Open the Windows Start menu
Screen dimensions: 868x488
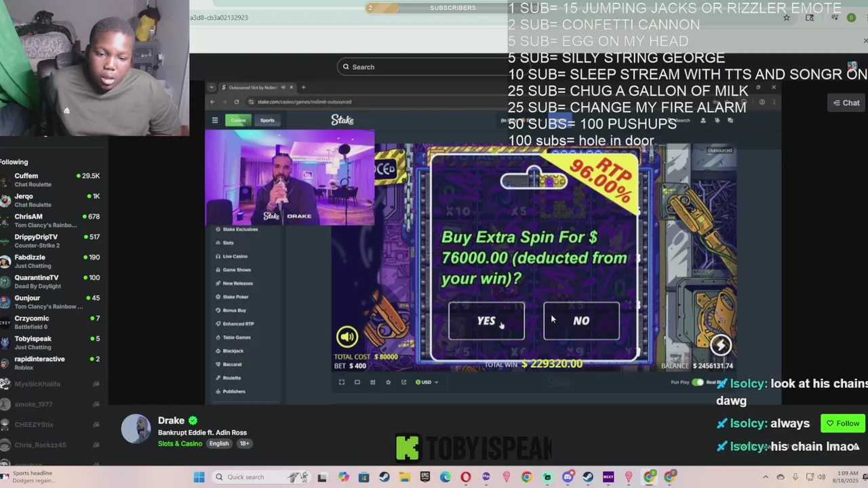coord(199,477)
